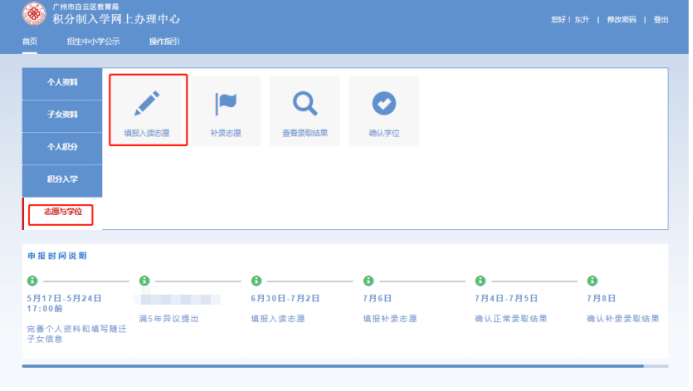Image resolution: width=693 pixels, height=391 pixels.
Task: Select 个人积分 in sidebar
Action: (62, 148)
